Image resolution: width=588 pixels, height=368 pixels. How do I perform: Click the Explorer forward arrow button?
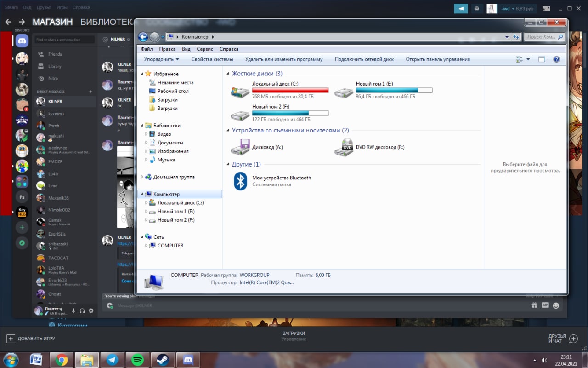[154, 37]
